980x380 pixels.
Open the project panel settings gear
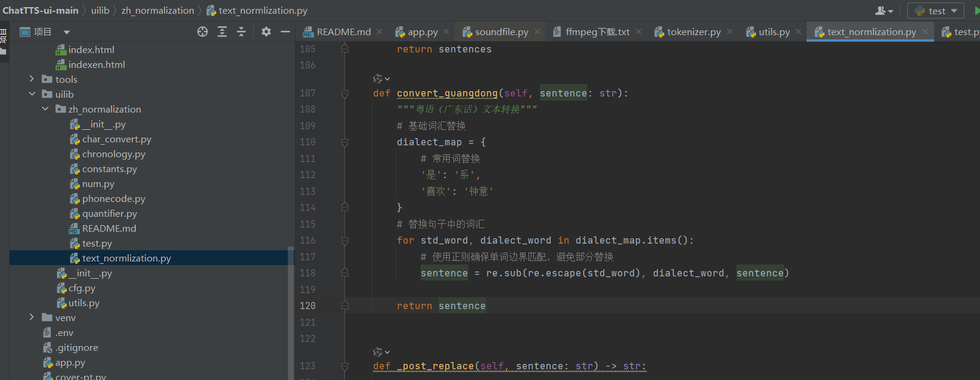[x=266, y=32]
